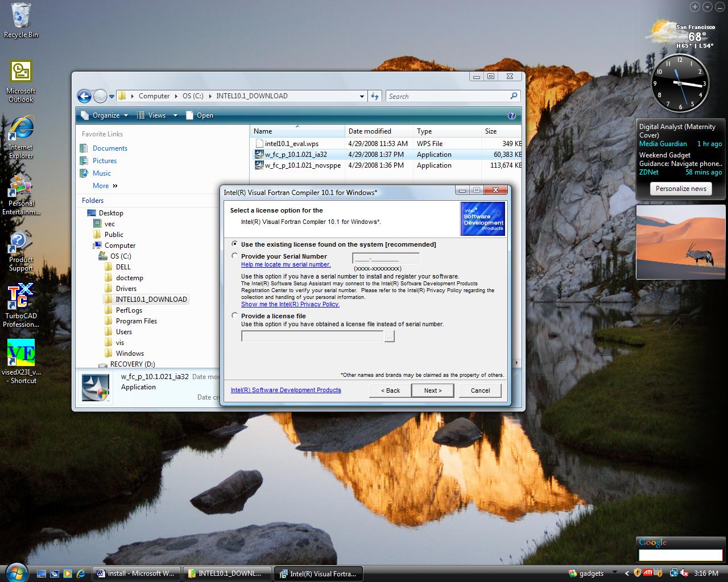Open visedX23I shortcut on desktop

(x=21, y=362)
